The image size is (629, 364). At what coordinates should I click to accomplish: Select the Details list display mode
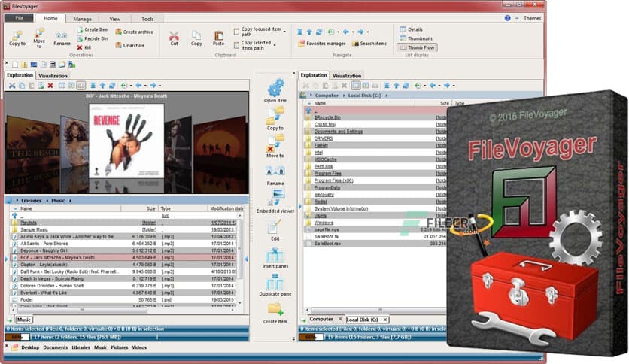(411, 29)
